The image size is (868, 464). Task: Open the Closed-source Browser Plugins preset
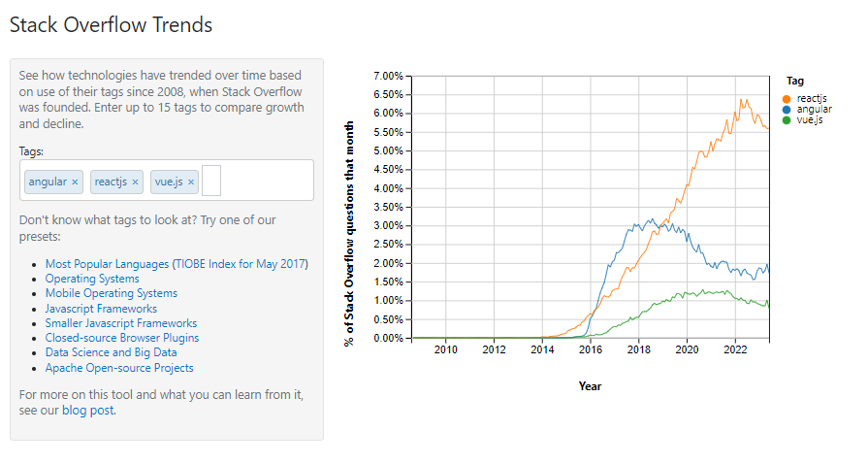(121, 338)
